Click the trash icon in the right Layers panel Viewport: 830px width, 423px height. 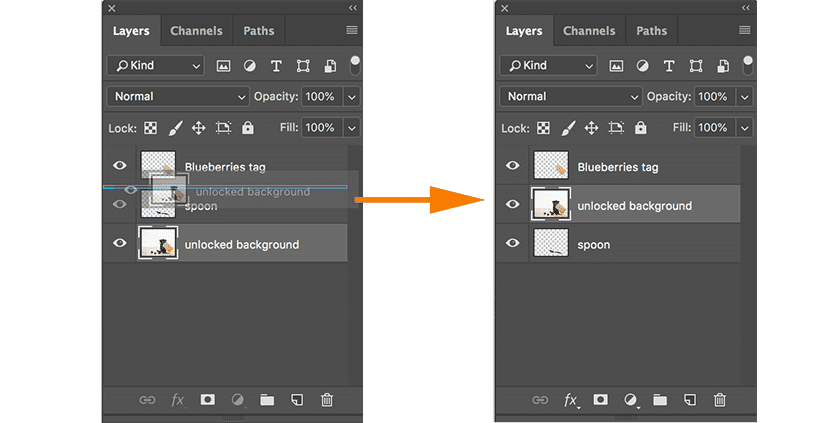tap(719, 400)
